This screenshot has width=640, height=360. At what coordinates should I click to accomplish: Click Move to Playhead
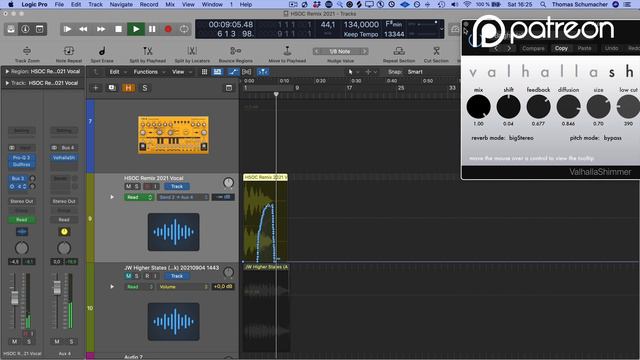tap(287, 54)
